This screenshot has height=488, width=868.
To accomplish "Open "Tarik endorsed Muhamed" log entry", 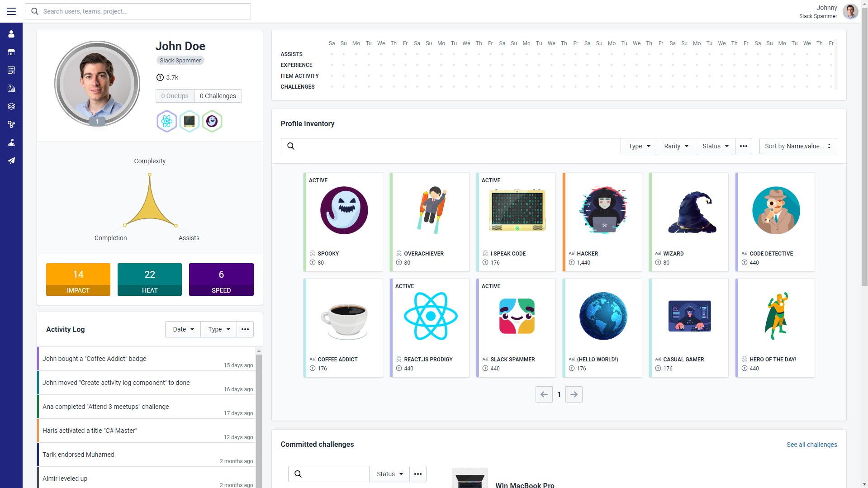I will (147, 455).
